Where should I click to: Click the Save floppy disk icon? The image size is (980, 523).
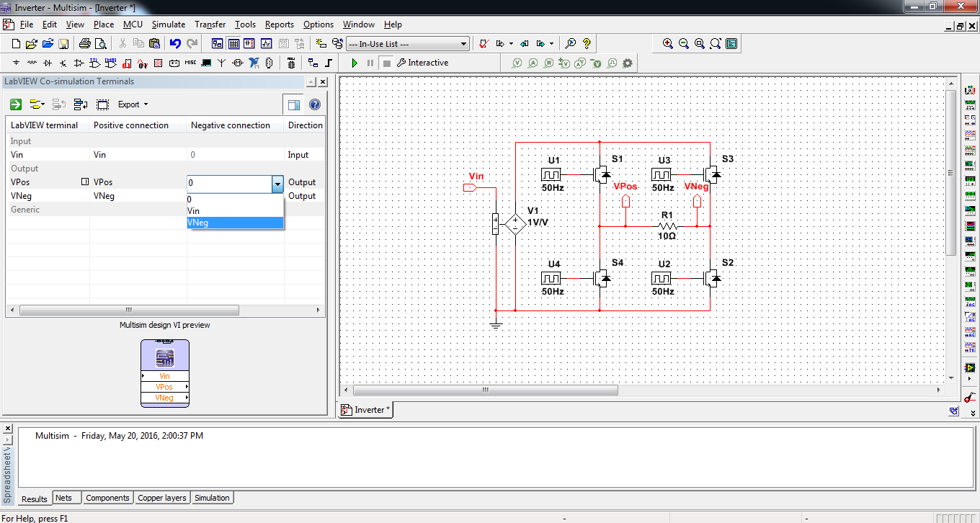[x=63, y=44]
